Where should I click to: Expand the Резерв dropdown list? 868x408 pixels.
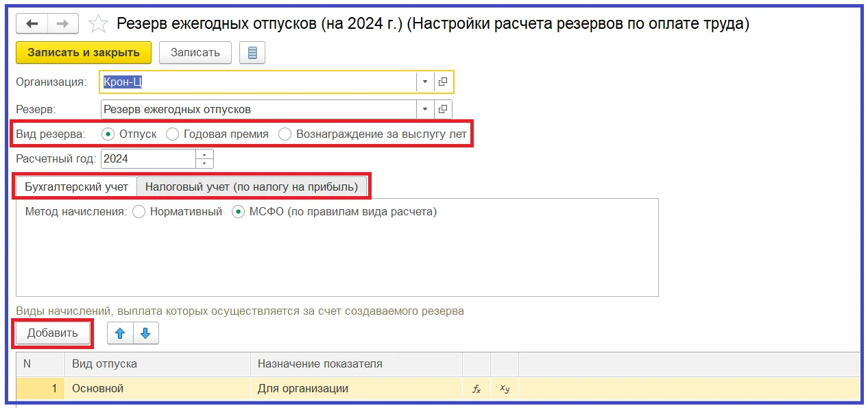point(425,109)
